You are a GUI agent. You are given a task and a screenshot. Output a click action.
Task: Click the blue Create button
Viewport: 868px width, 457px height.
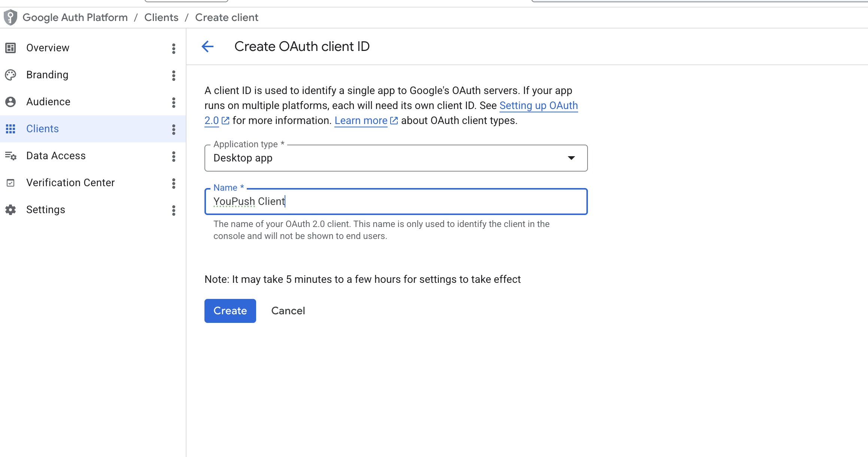230,311
